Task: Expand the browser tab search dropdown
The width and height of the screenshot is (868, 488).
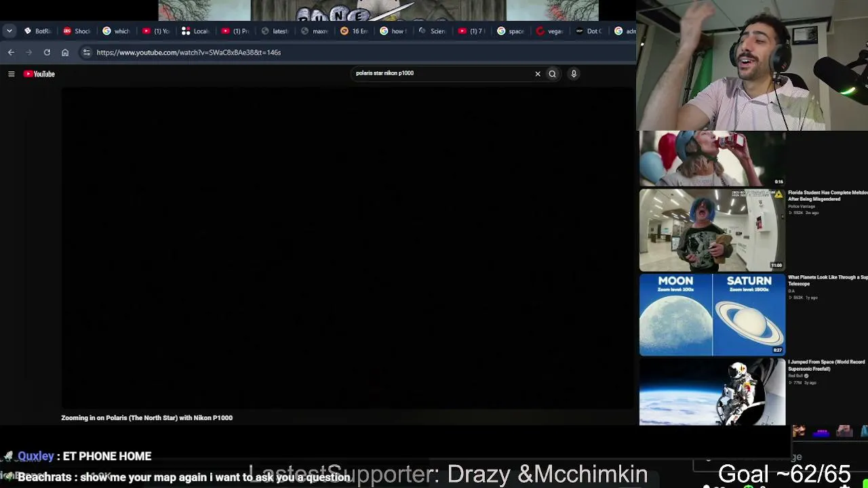Action: 9,31
